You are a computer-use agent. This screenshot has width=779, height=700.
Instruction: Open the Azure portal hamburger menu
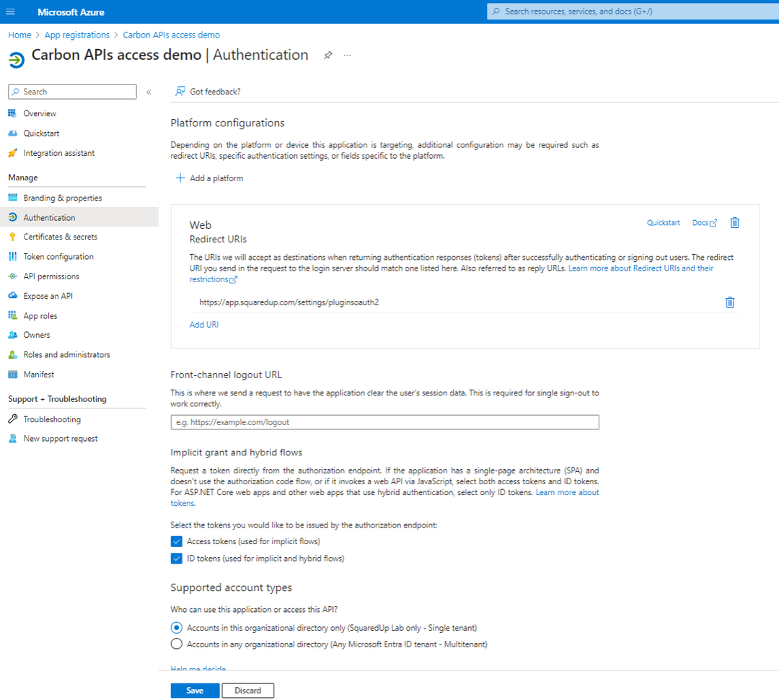(10, 11)
